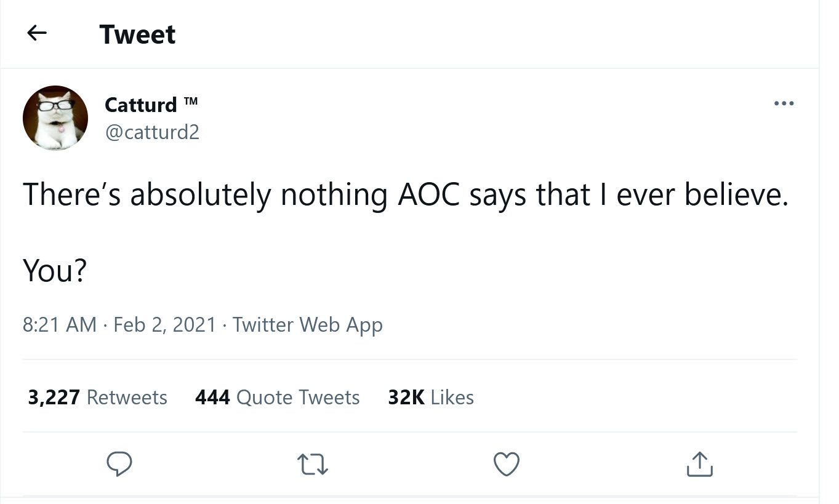This screenshot has width=839, height=504.
Task: View the 444 Quote Tweets list
Action: [x=277, y=398]
